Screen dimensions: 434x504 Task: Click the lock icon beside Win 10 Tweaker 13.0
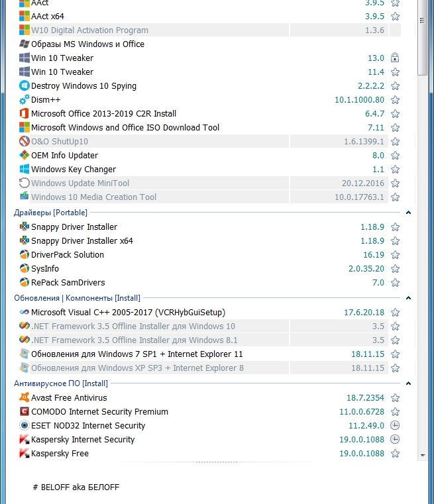pos(395,58)
